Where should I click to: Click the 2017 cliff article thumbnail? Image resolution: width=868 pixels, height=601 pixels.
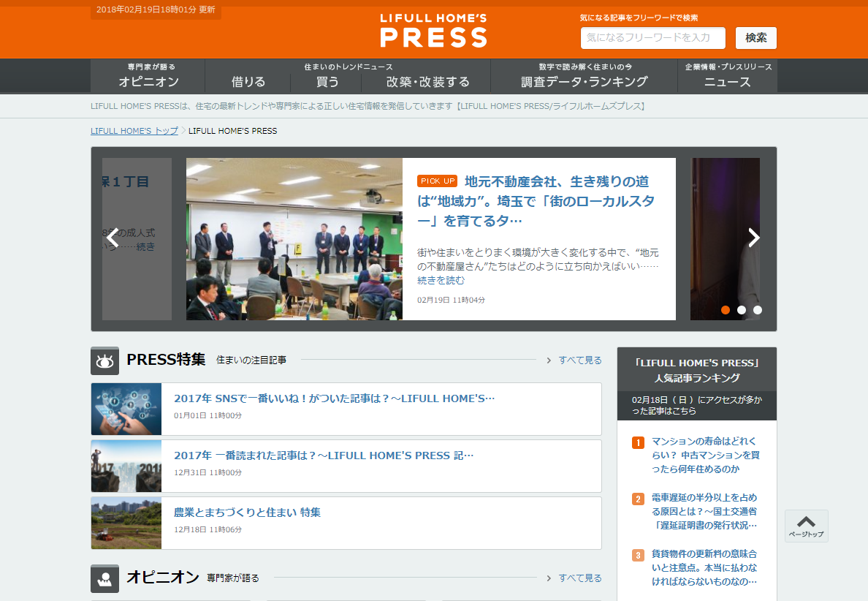[x=126, y=466]
